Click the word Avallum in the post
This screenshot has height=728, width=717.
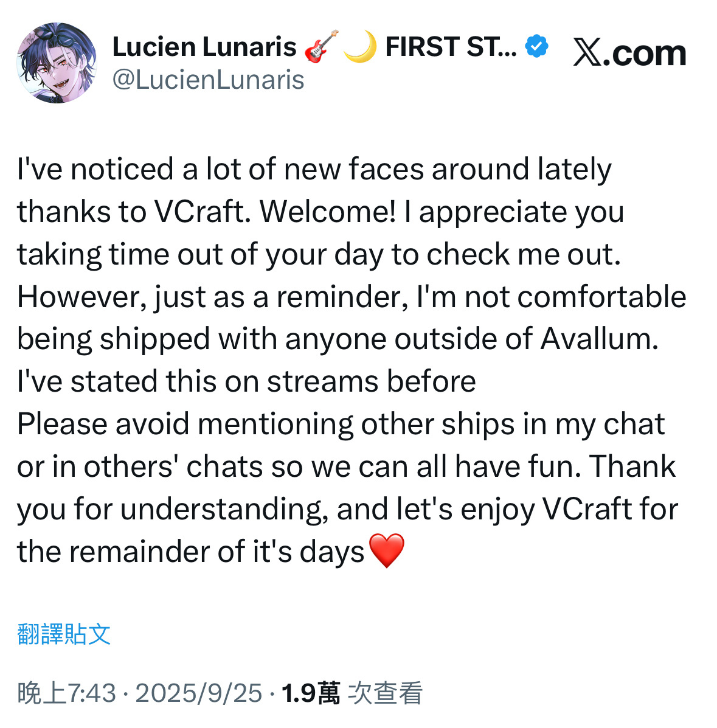[x=598, y=339]
